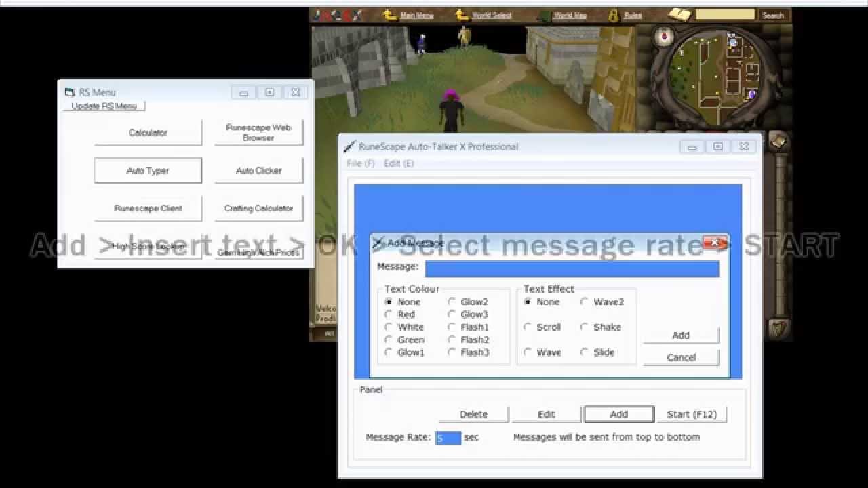Viewport: 868px width, 488px height.
Task: Click the side panel tab icon above the scrollbar
Action: 778,141
